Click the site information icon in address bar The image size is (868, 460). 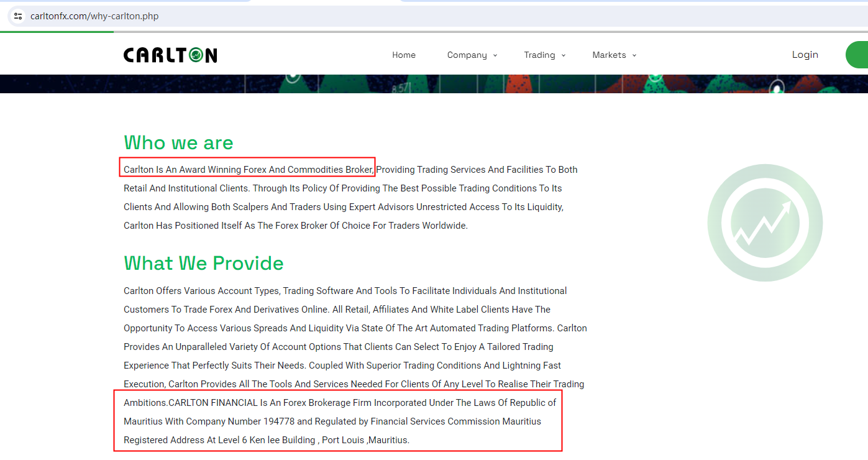pos(18,16)
